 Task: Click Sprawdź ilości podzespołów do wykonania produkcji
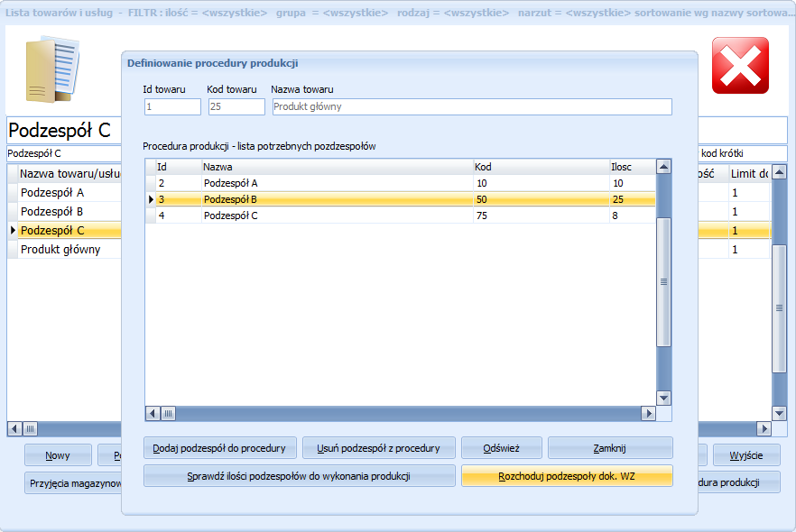(299, 476)
